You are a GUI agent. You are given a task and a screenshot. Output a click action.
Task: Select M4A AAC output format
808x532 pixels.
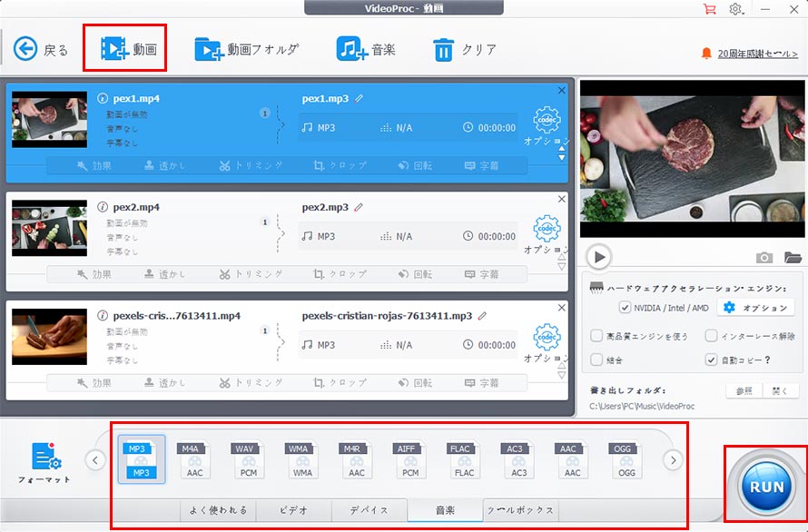pos(195,459)
